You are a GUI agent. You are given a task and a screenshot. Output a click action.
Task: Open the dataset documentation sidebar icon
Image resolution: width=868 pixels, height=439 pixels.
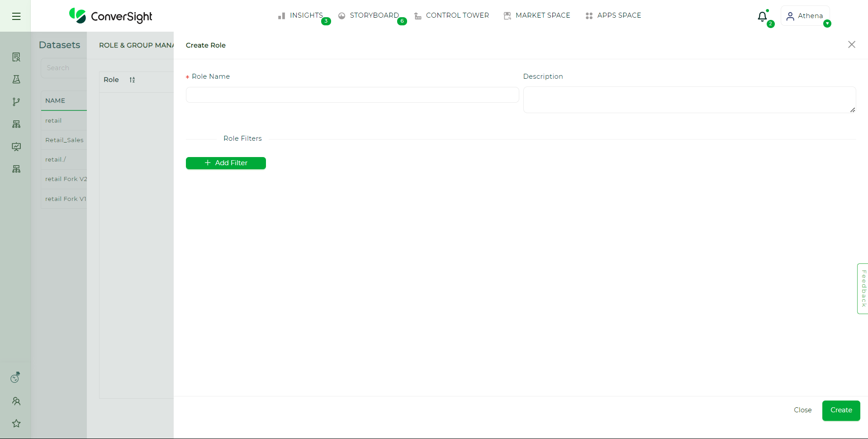[x=16, y=57]
